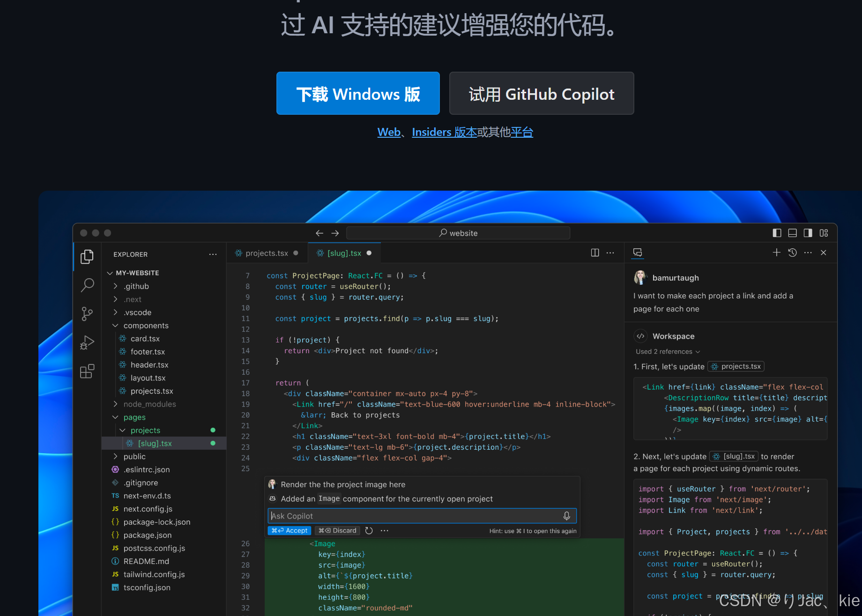The width and height of the screenshot is (862, 616).
Task: Regenerate the inline Copilot suggestion
Action: (x=369, y=530)
